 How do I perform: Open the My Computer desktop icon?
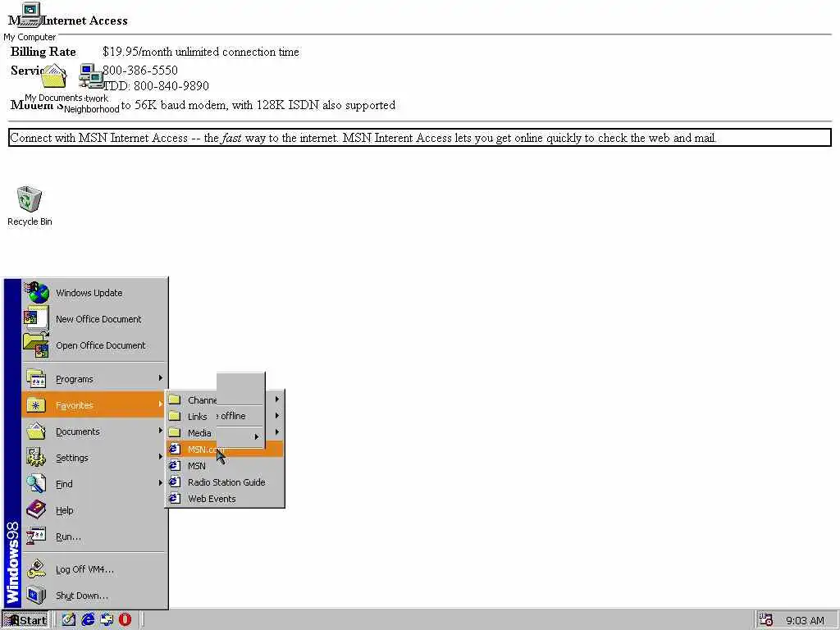coord(30,16)
